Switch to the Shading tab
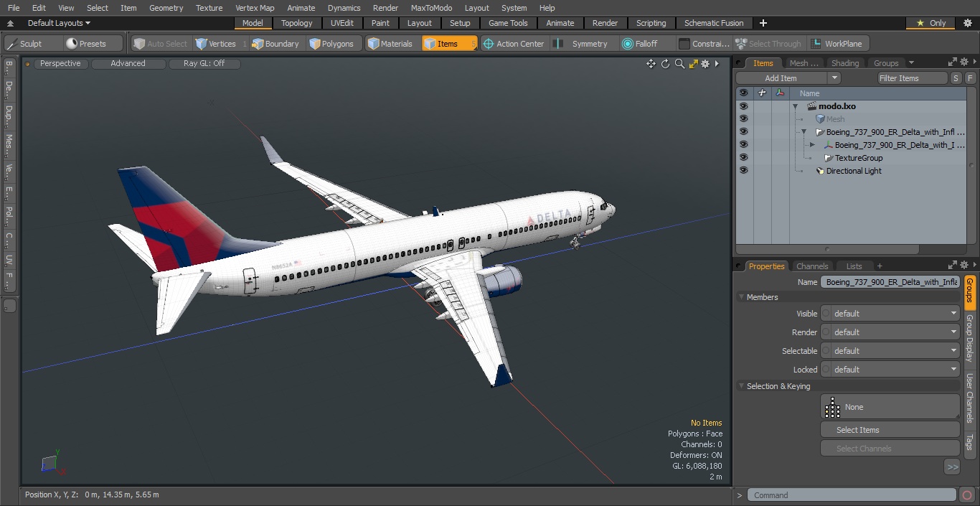This screenshot has height=506, width=980. click(x=845, y=63)
